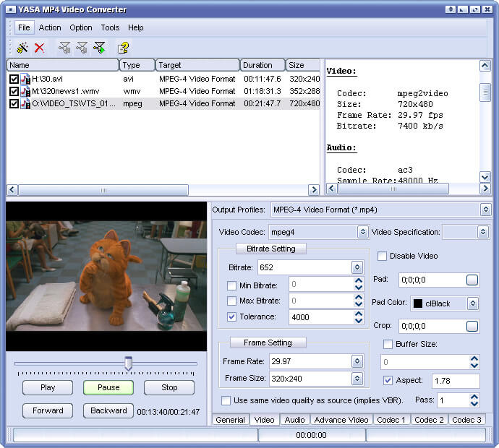Click the magic wand add-file toolbar icon
Image resolution: width=499 pixels, height=448 pixels.
point(22,48)
